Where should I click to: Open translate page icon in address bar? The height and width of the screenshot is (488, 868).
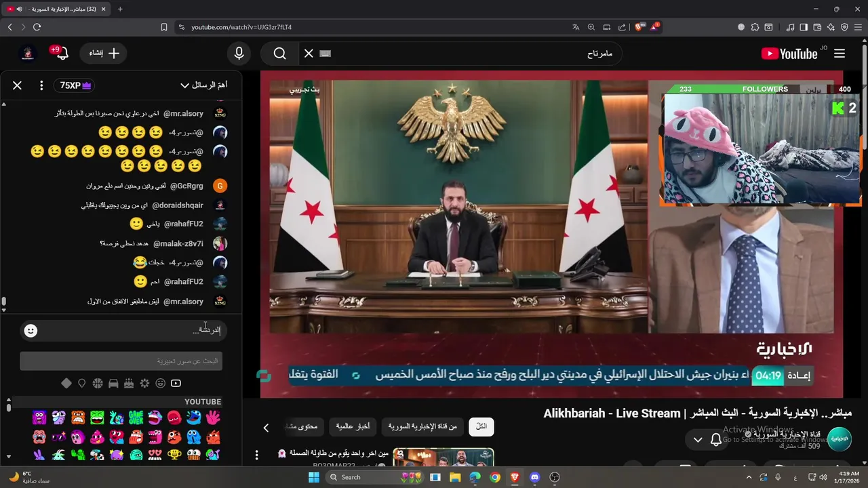pos(576,27)
